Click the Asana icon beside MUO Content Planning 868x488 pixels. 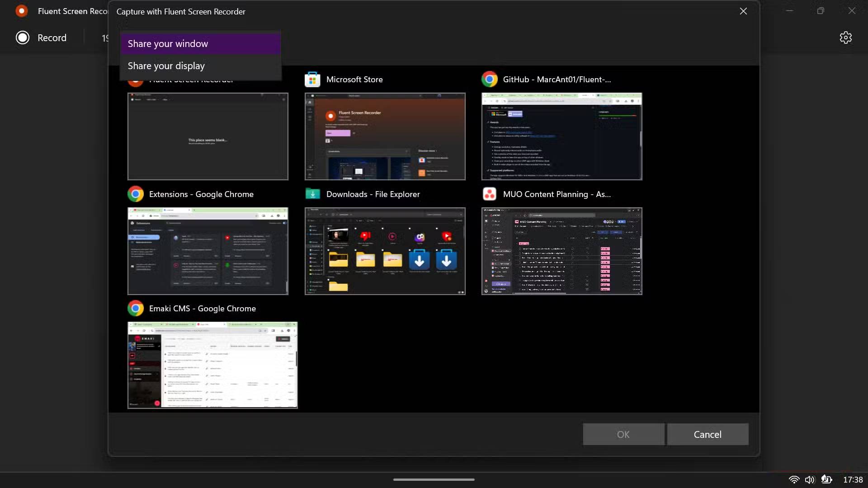490,194
